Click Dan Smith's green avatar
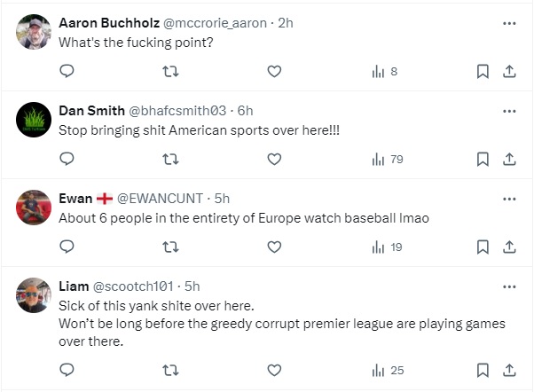The width and height of the screenshot is (534, 392). click(34, 120)
